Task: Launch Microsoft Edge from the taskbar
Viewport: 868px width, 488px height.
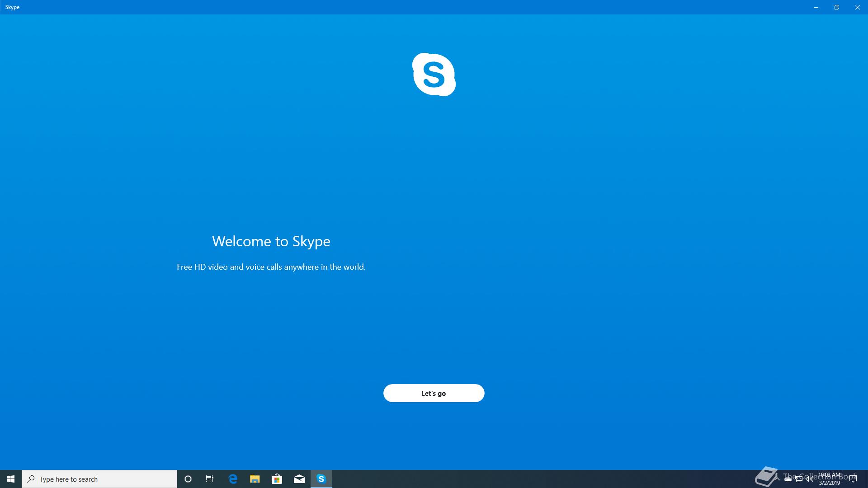Action: [233, 479]
